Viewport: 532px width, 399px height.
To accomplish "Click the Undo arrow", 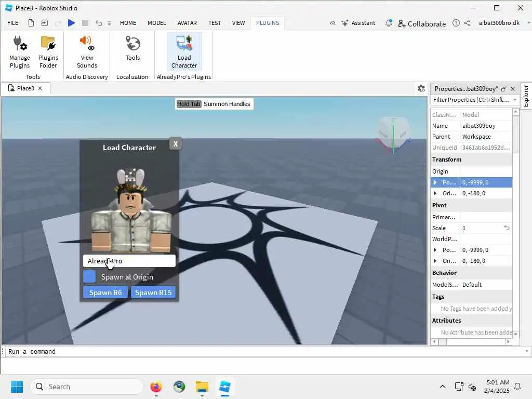I will 99,23.
